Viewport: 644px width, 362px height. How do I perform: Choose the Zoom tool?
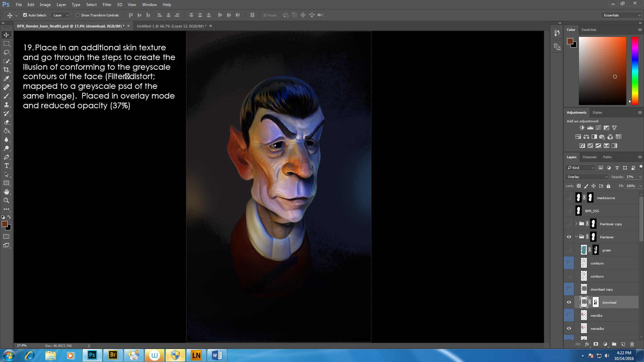[x=6, y=200]
